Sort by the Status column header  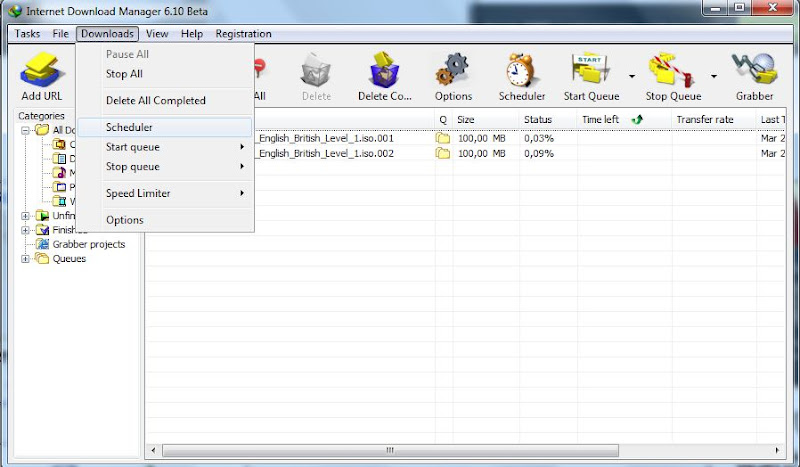click(x=548, y=119)
